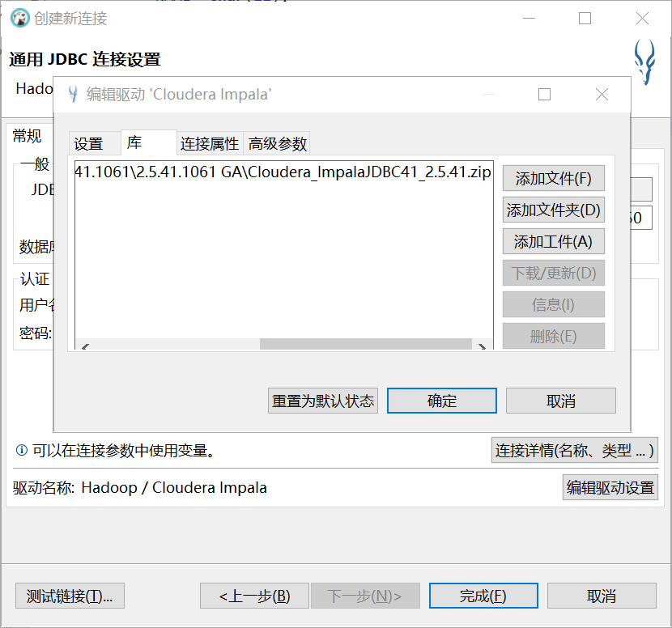Click the 测试链接(T) button
This screenshot has width=672, height=628.
pos(69,595)
